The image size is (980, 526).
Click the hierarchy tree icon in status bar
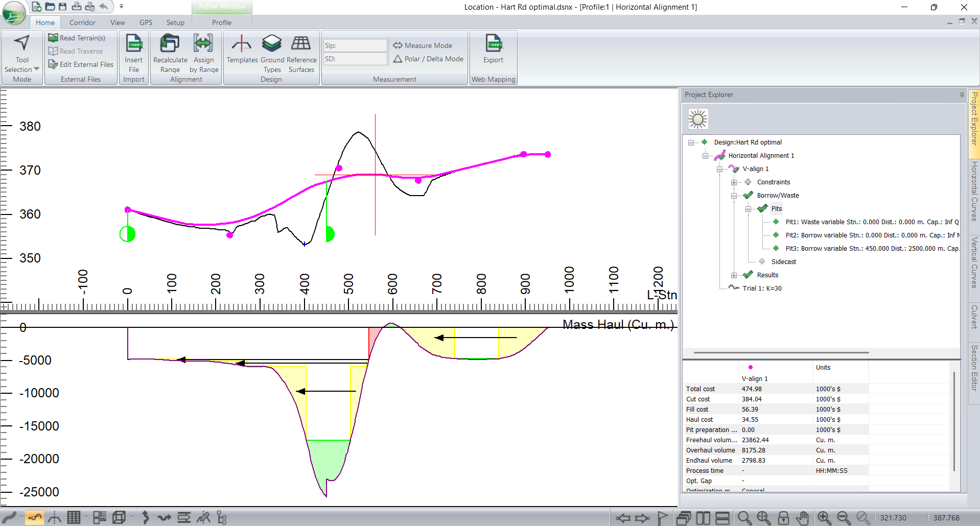point(222,518)
